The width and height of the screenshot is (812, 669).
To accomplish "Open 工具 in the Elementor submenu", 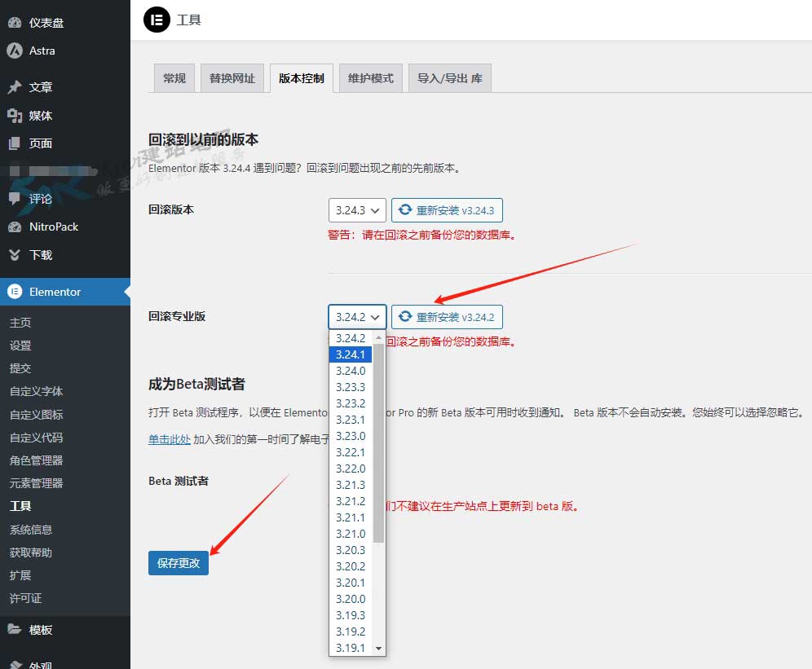I will [20, 506].
